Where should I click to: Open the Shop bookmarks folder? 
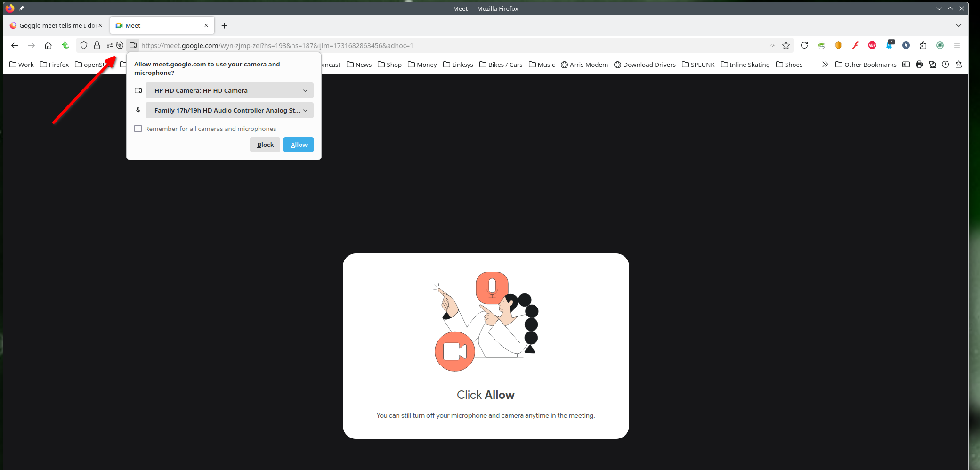pos(389,65)
